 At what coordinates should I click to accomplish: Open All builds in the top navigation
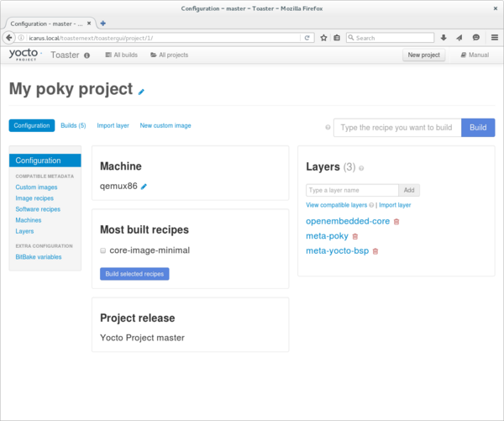coord(122,55)
